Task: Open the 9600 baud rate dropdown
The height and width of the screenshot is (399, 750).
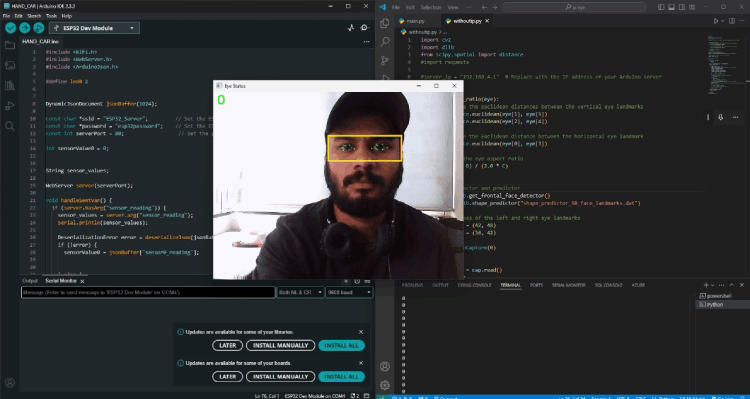Action: point(349,292)
